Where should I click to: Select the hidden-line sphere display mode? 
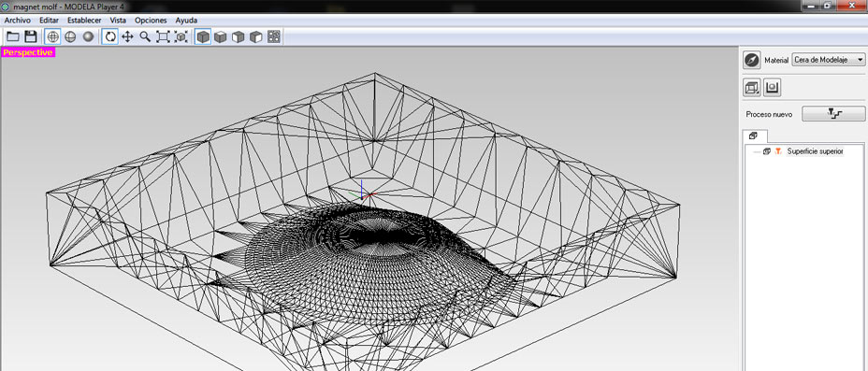tap(70, 37)
